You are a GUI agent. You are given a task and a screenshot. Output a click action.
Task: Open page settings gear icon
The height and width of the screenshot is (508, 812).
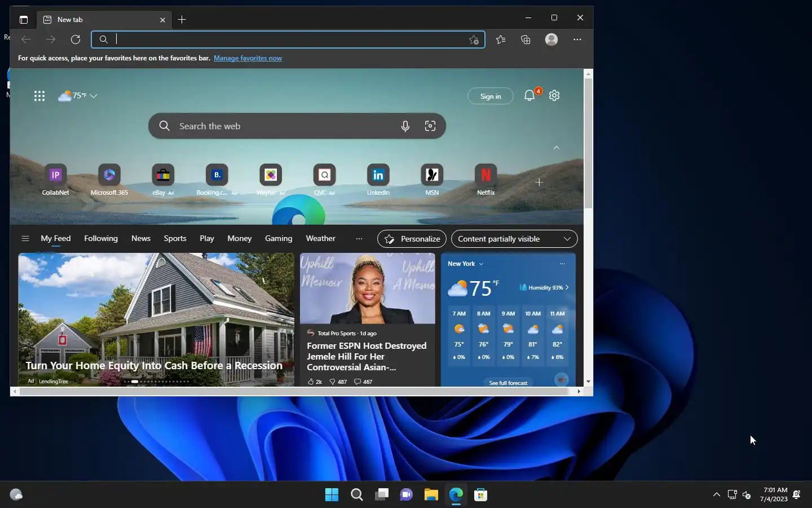(x=554, y=95)
